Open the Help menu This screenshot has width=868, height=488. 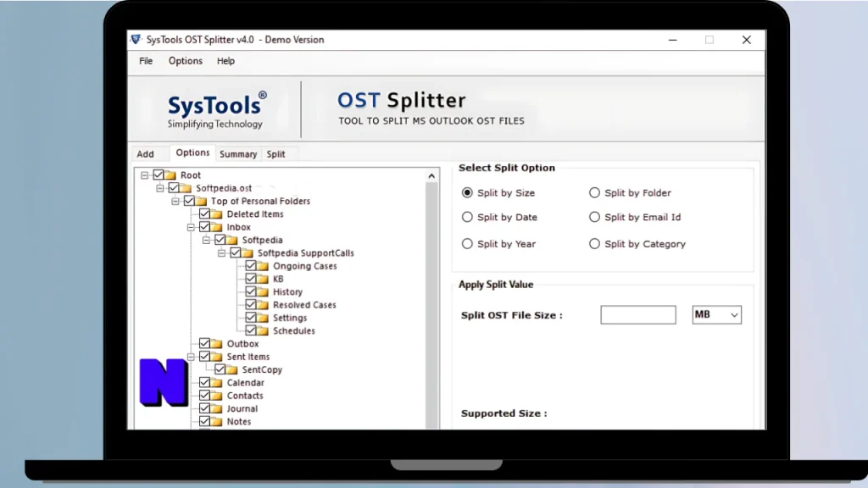(x=225, y=61)
